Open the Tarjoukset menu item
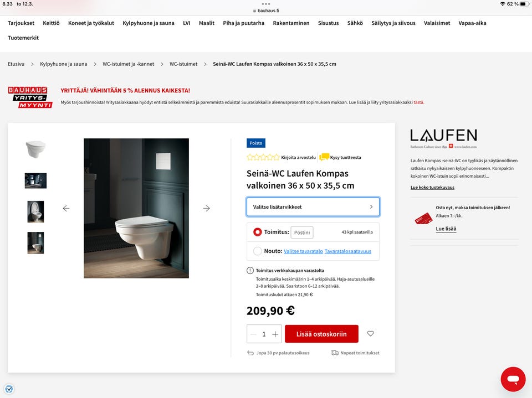Viewport: 532px width, 398px height. tap(21, 23)
